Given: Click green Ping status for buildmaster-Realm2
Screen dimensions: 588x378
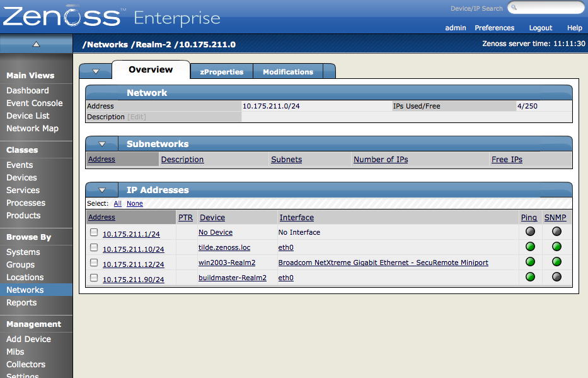Looking at the screenshot, I should pos(530,277).
